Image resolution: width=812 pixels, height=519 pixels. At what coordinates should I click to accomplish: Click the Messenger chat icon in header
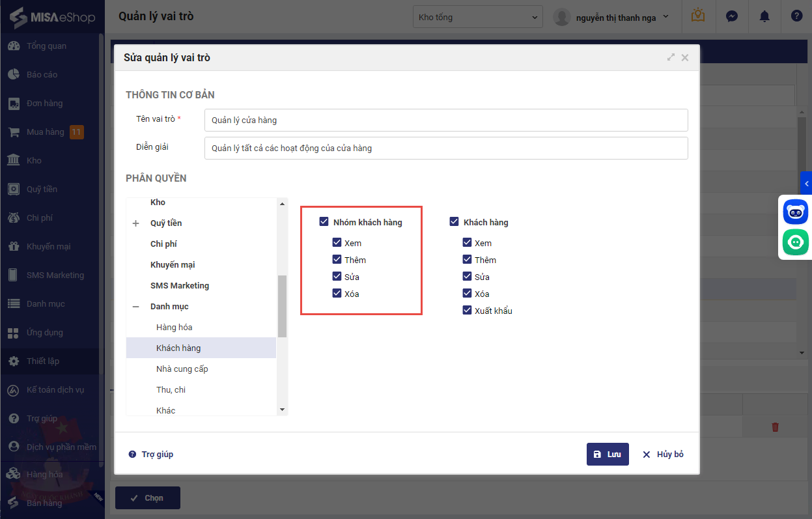[x=732, y=17]
